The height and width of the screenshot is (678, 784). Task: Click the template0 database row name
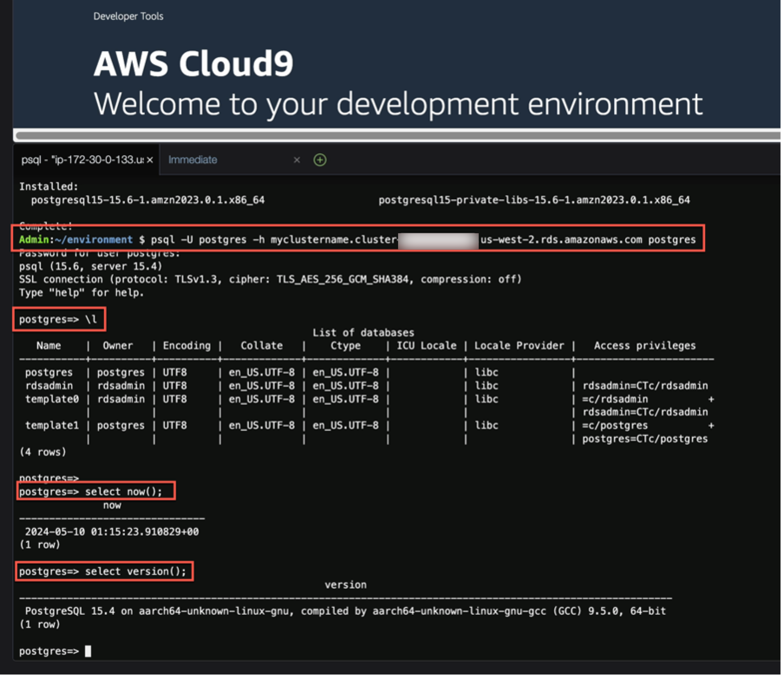tap(52, 399)
